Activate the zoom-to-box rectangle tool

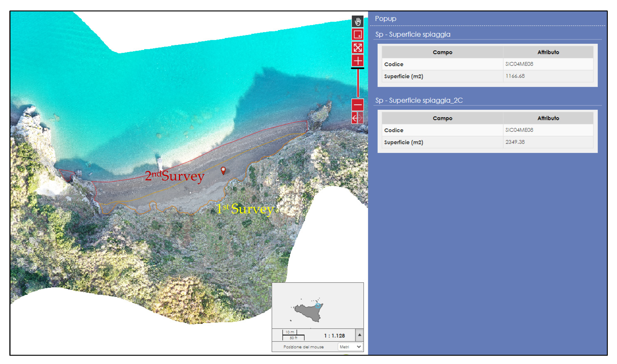point(357,34)
